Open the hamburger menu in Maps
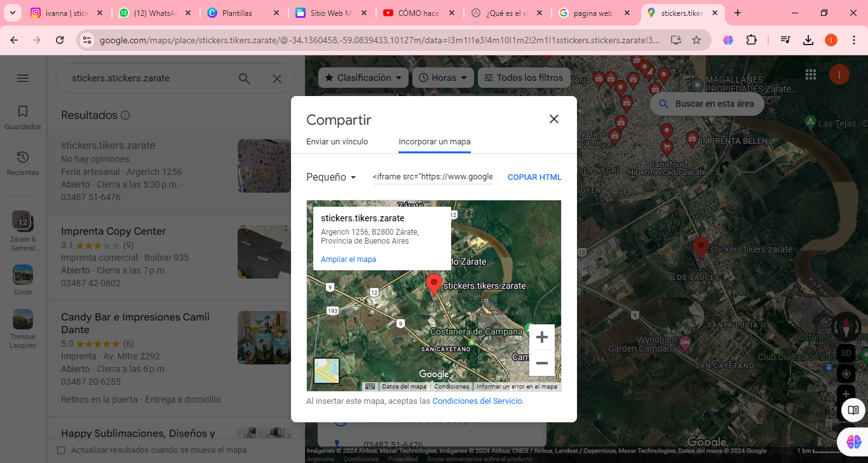Screen dimensions: 868x463 [x=23, y=78]
